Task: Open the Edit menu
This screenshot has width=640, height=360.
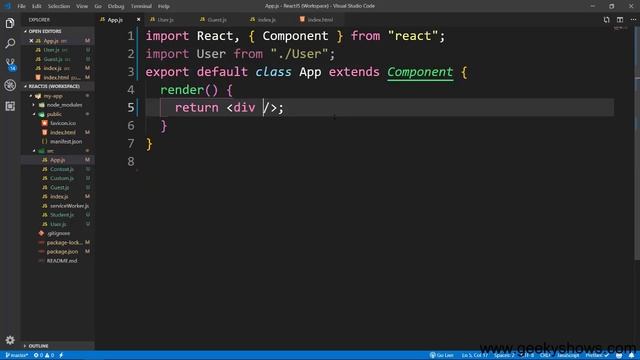Action: click(x=37, y=6)
